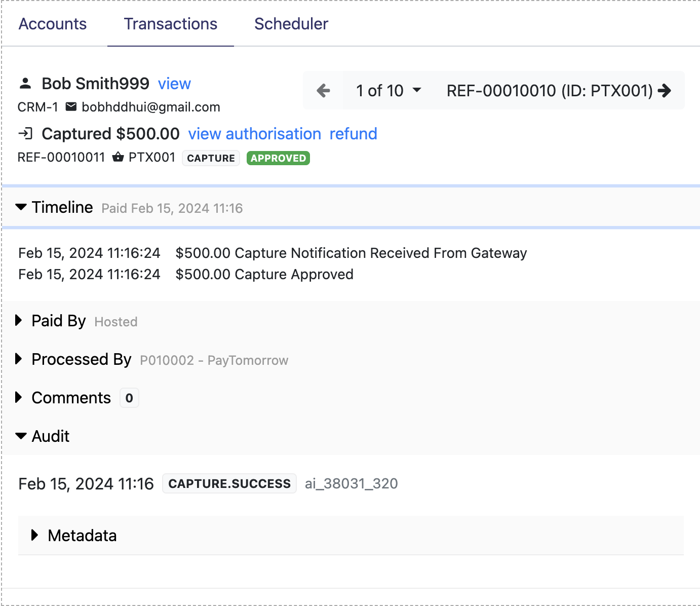Click '$500.00 Capture Approved' entry
Viewport: 700px width, 606px height.
[264, 274]
